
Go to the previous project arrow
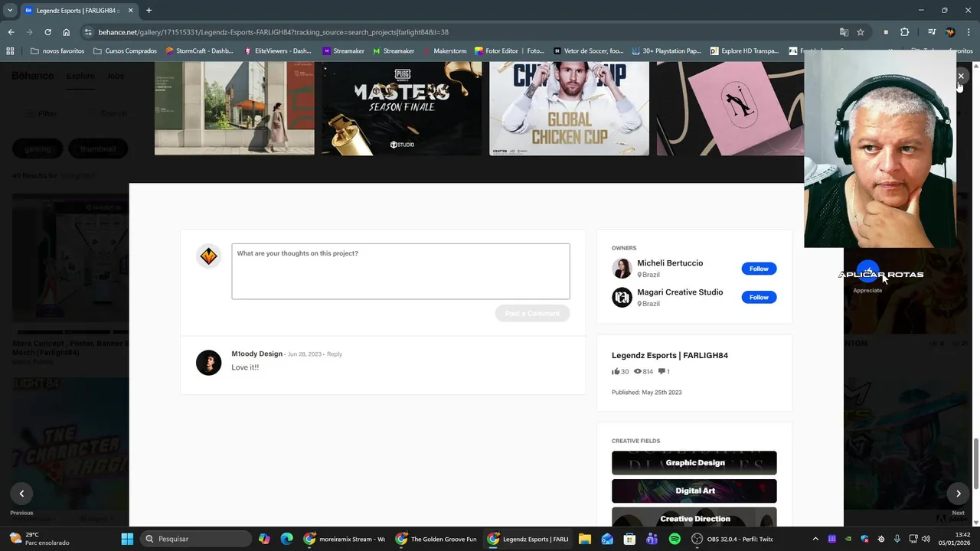21,494
